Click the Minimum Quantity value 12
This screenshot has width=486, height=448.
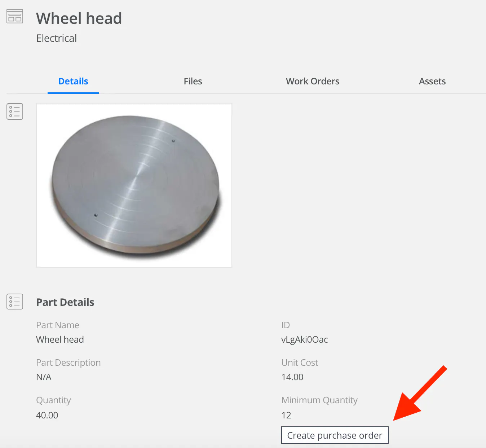pos(286,415)
